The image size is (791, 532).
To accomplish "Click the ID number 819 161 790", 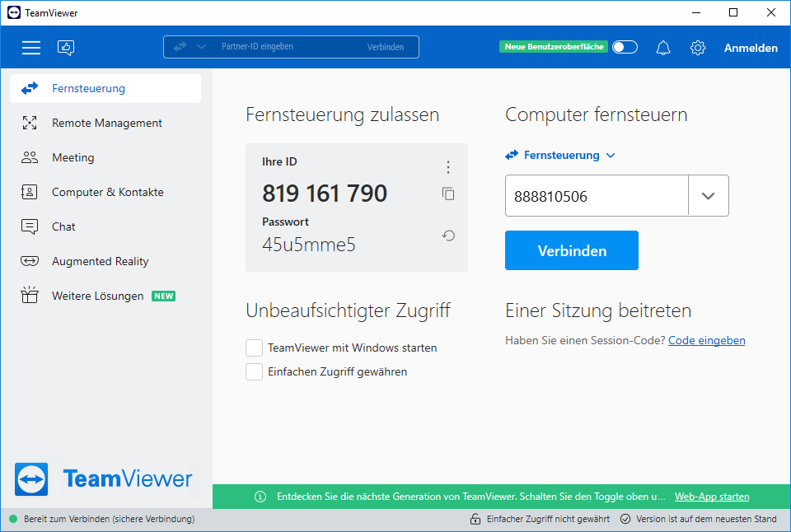I will click(x=325, y=194).
